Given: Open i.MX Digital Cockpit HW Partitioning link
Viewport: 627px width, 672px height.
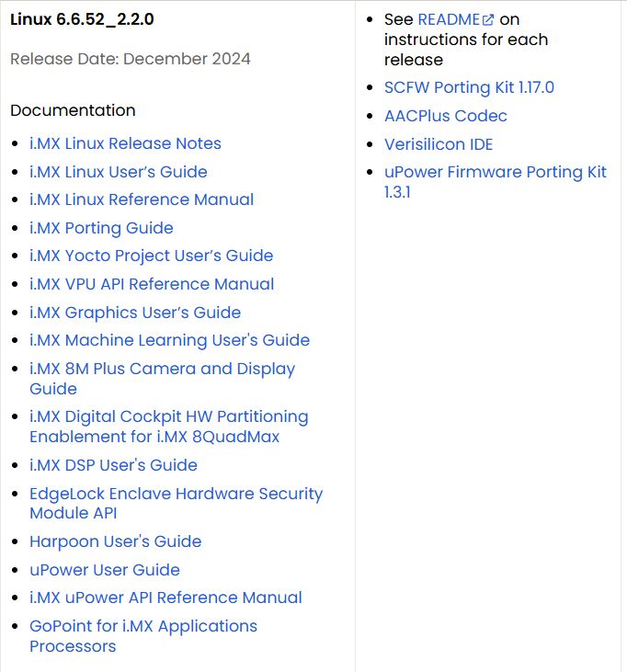Looking at the screenshot, I should 169,427.
